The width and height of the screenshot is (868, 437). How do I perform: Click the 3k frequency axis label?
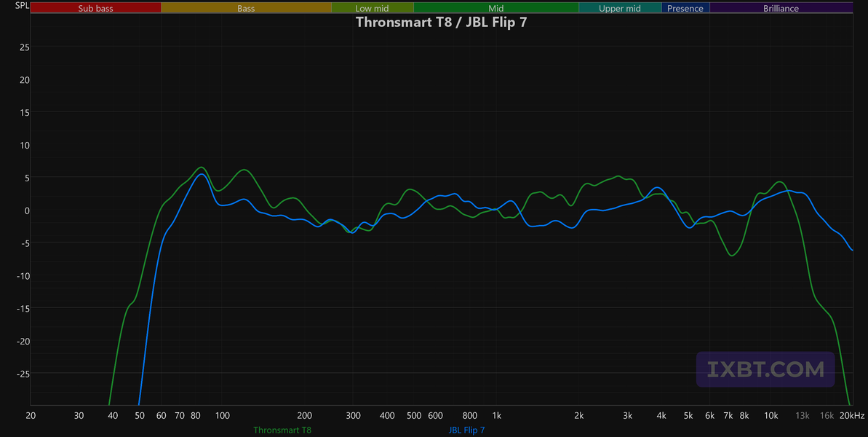tap(628, 416)
